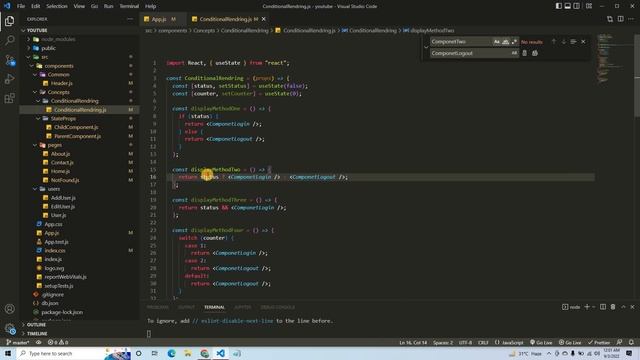The image size is (640, 360).
Task: Click the Spaces: 2 indentation setting
Action: pyautogui.click(x=443, y=342)
